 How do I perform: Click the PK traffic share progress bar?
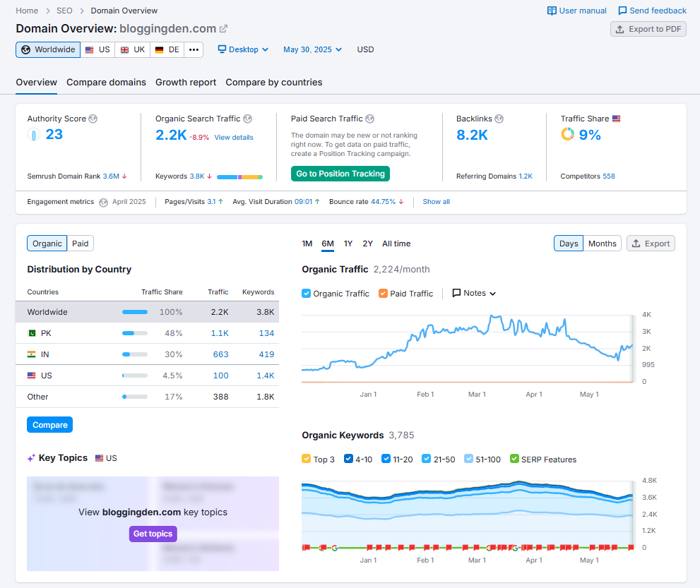coord(134,332)
